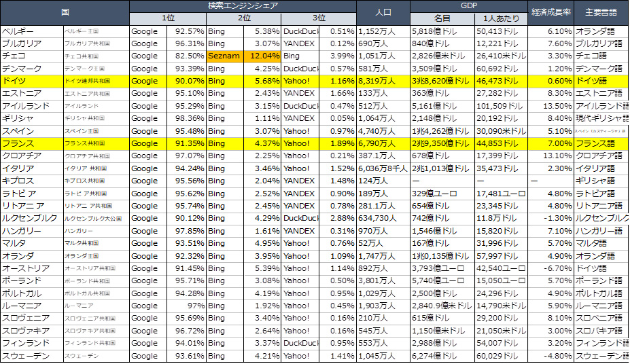Select the 90.07% cell in Germany row
630x364 pixels.
(x=186, y=81)
